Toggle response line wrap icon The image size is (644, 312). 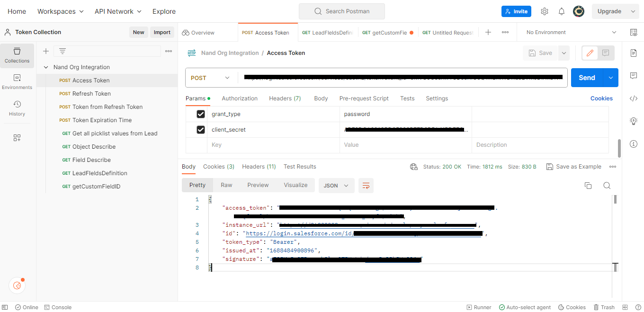point(366,186)
